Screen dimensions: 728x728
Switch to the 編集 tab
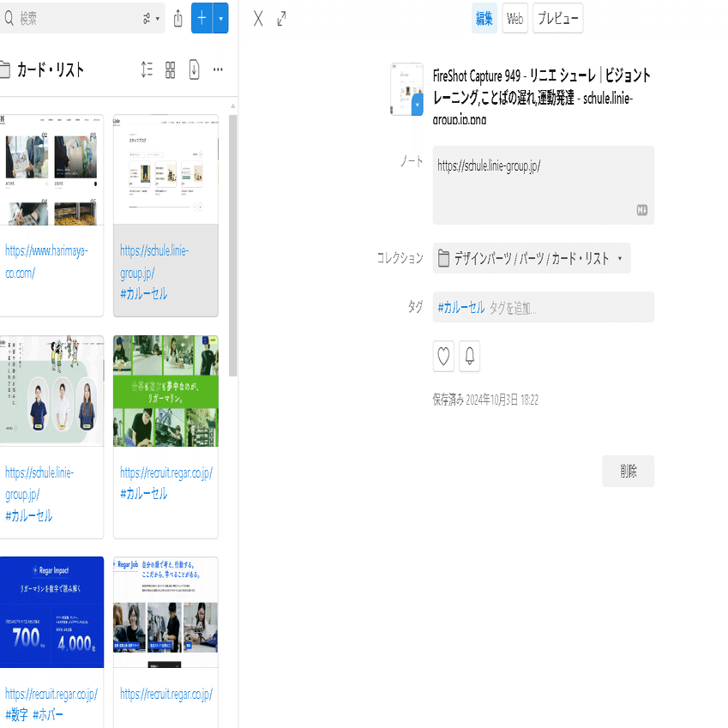pyautogui.click(x=484, y=18)
